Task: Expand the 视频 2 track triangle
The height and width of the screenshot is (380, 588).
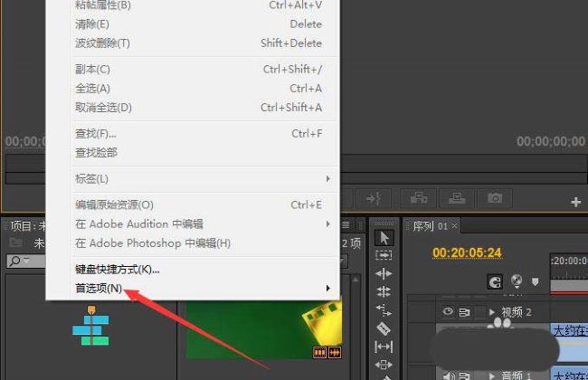Action: [x=492, y=312]
